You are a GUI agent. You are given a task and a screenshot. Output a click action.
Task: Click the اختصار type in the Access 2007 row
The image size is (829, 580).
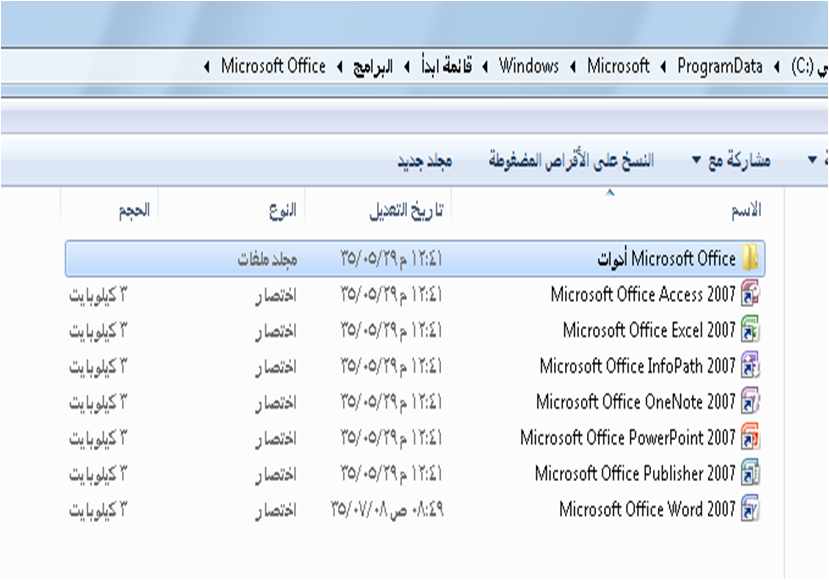(x=275, y=295)
